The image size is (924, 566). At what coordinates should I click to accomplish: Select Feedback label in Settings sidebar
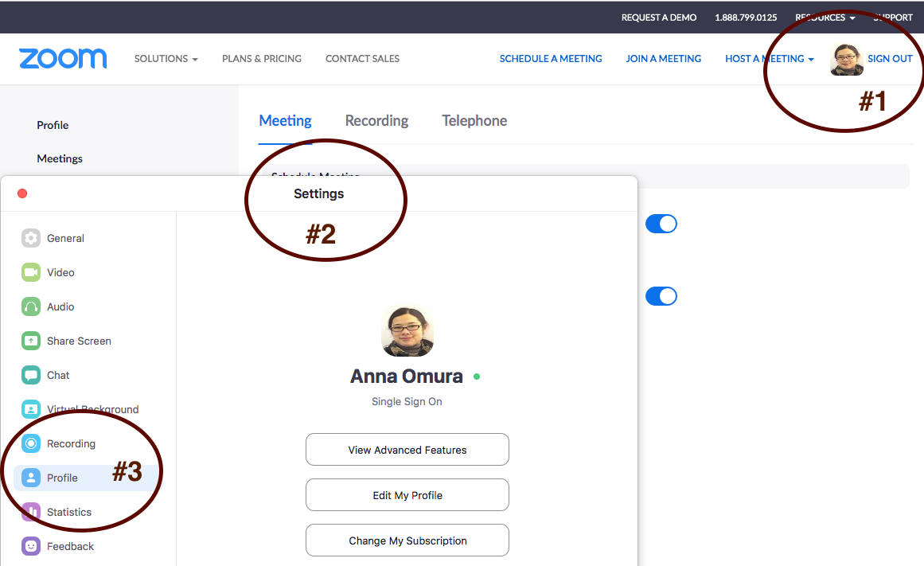(x=70, y=546)
